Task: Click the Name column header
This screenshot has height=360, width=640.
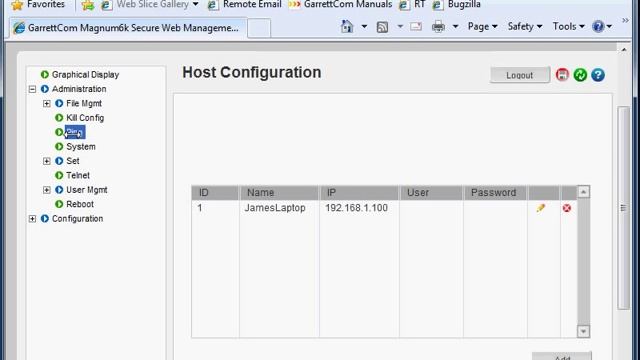Action: click(279, 193)
